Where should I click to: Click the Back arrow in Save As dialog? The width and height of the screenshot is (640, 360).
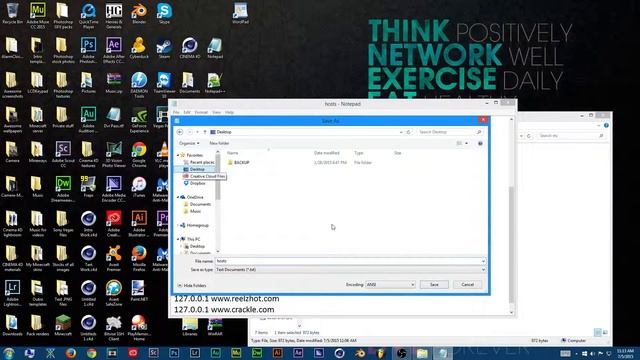(180, 132)
